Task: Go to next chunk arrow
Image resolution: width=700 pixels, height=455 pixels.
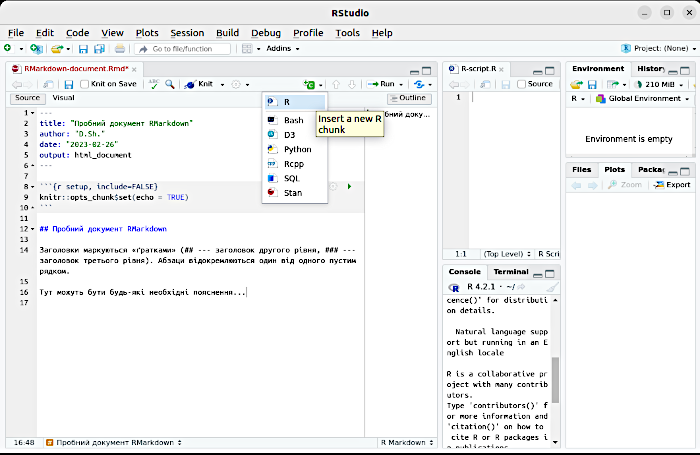Action: click(x=352, y=84)
